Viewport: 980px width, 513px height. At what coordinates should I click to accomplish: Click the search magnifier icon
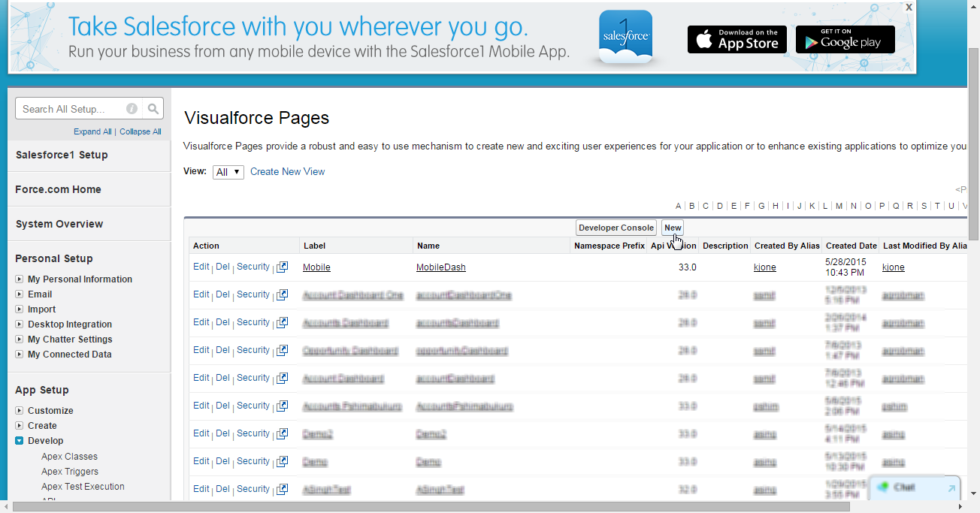tap(153, 107)
